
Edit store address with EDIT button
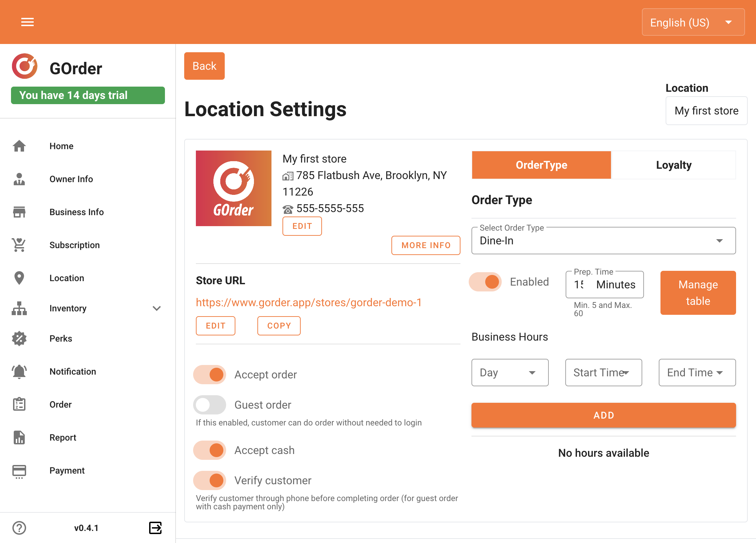[302, 226]
